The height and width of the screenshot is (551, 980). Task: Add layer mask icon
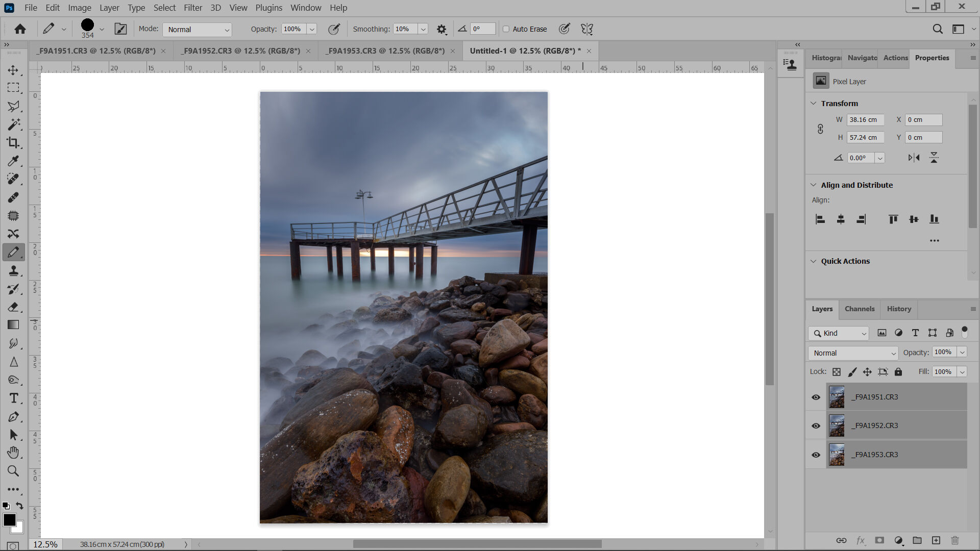coord(879,540)
